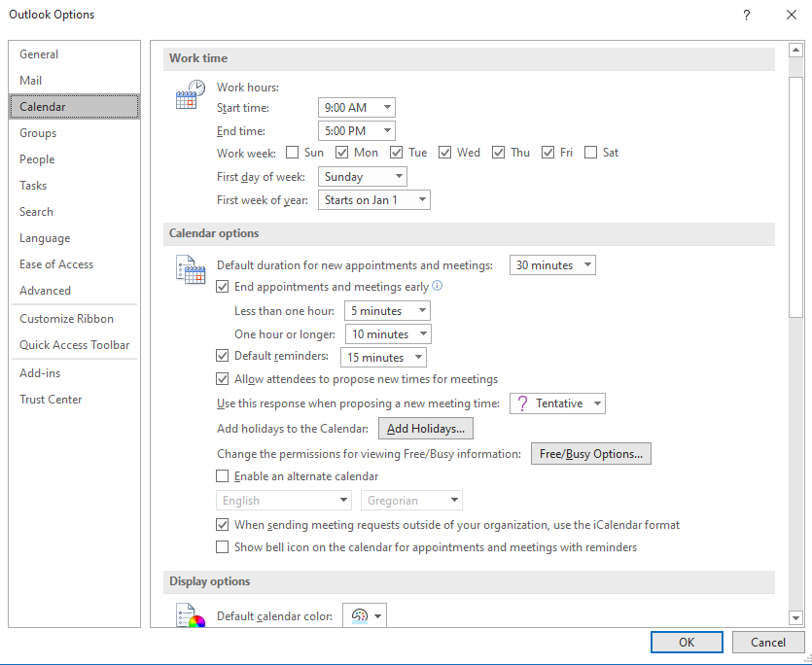The height and width of the screenshot is (665, 812).
Task: Click the Free/Busy Options button
Action: tap(591, 454)
